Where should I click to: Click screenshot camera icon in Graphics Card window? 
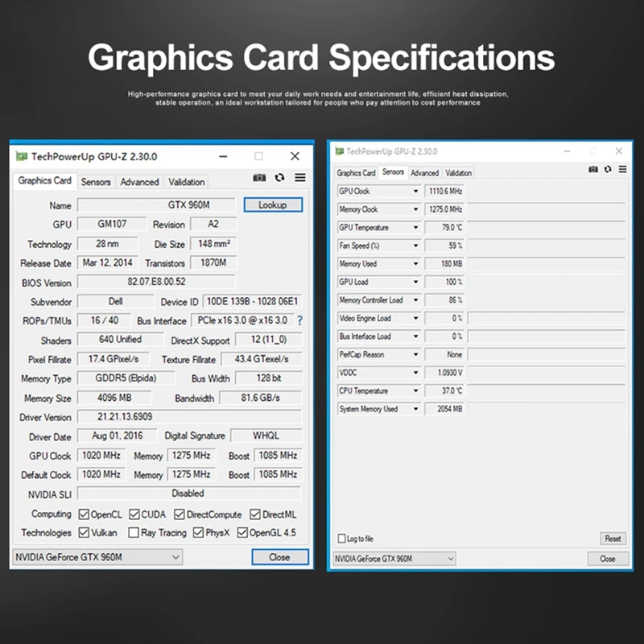(x=259, y=177)
